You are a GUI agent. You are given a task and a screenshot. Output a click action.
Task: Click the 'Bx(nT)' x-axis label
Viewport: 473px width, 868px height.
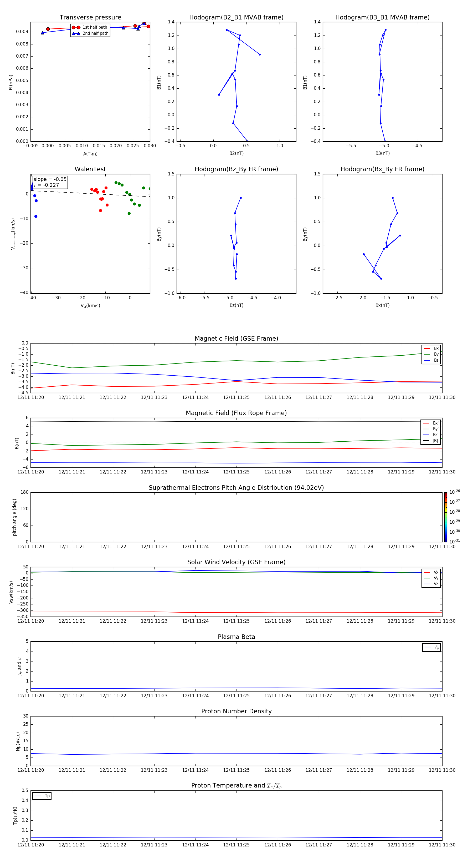(382, 305)
